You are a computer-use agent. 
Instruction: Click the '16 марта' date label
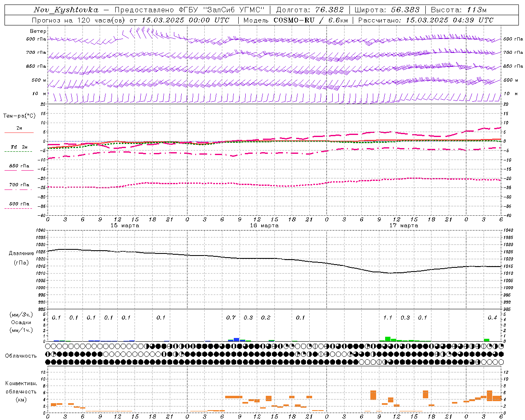[x=264, y=226]
